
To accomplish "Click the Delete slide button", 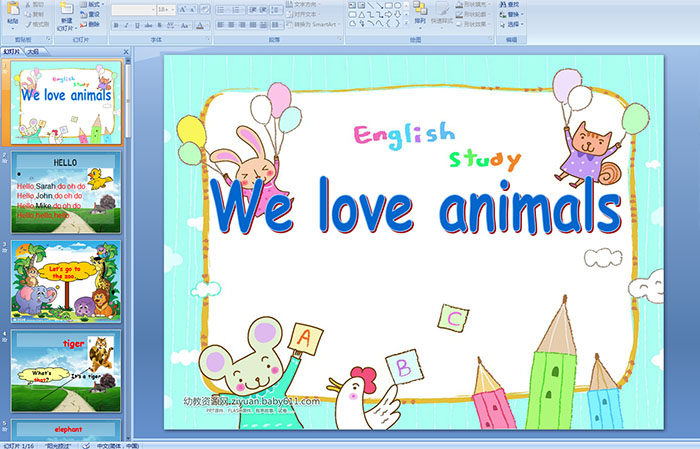I will point(90,24).
